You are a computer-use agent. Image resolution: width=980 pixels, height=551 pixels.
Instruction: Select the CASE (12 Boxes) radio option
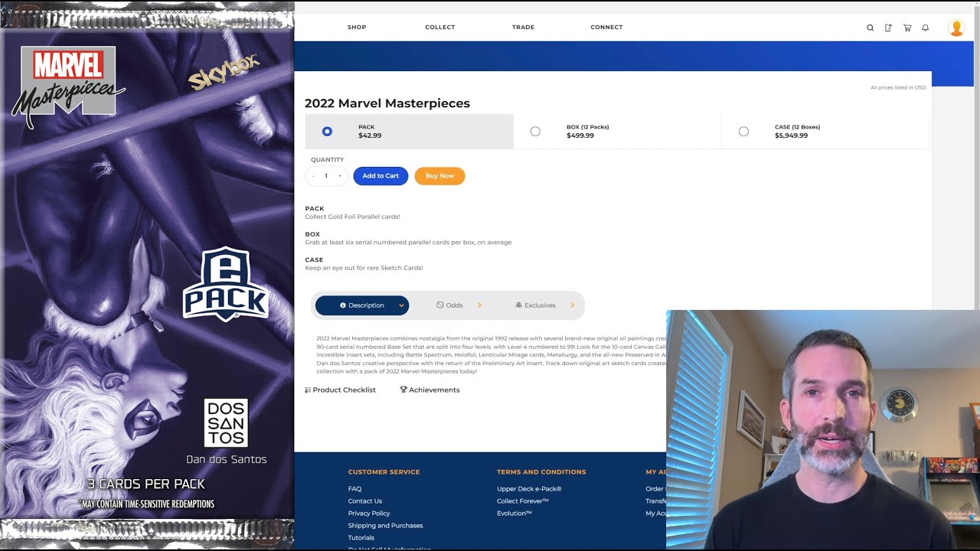coord(743,132)
